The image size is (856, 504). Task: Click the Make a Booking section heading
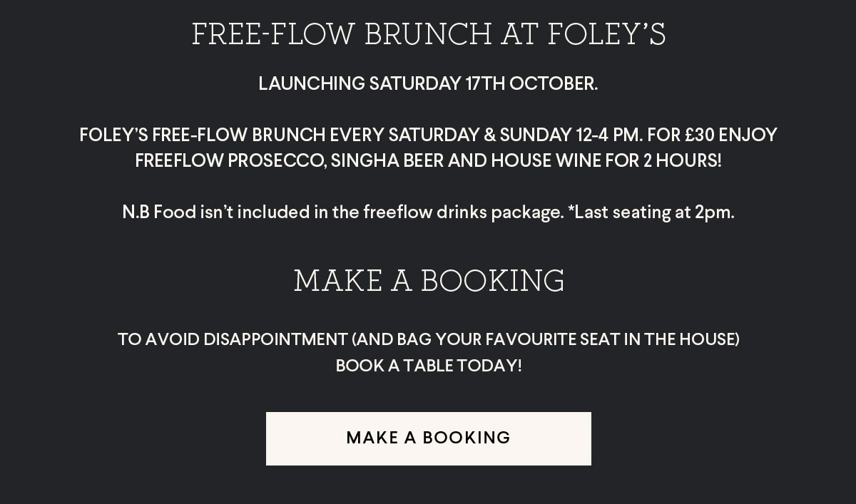coord(429,281)
